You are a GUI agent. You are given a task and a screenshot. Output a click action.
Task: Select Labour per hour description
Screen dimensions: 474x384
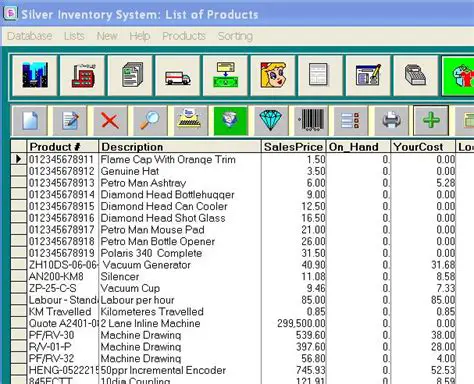tap(180, 300)
